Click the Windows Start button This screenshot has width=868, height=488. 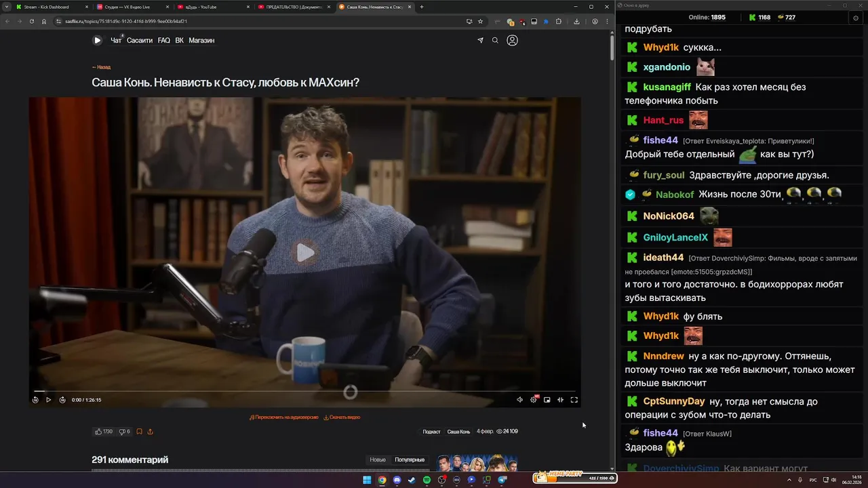click(367, 480)
